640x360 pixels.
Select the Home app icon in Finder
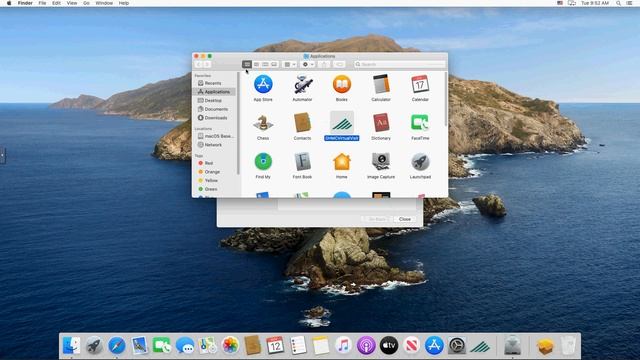[342, 162]
